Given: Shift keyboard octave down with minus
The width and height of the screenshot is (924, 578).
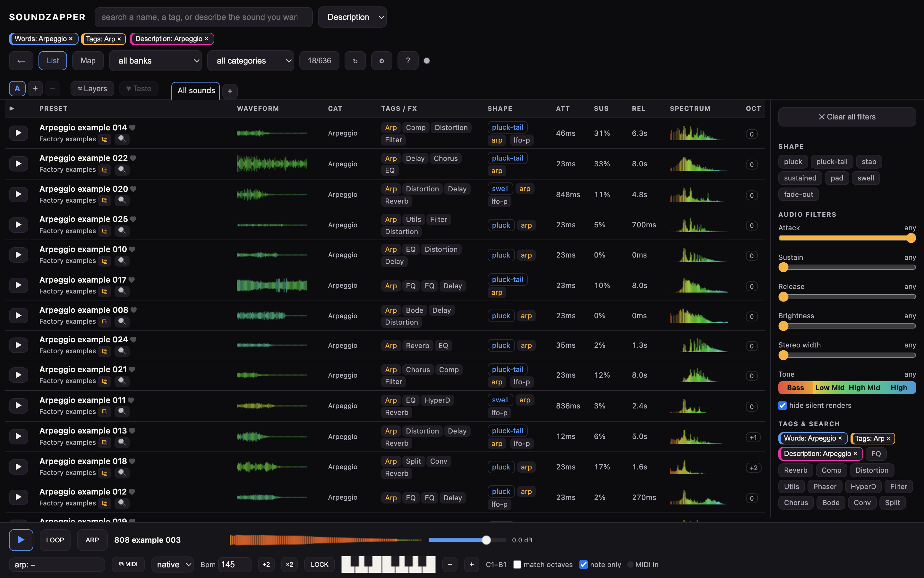Looking at the screenshot, I should coord(450,564).
